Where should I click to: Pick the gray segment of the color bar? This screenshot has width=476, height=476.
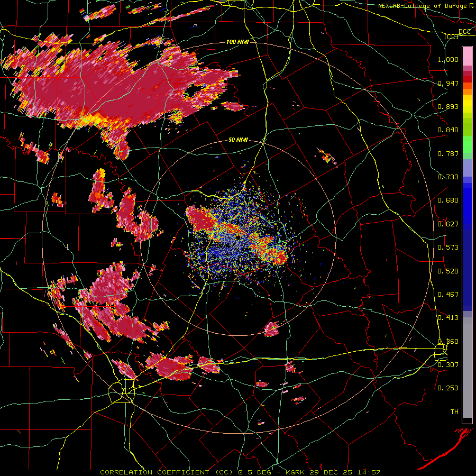(467, 368)
